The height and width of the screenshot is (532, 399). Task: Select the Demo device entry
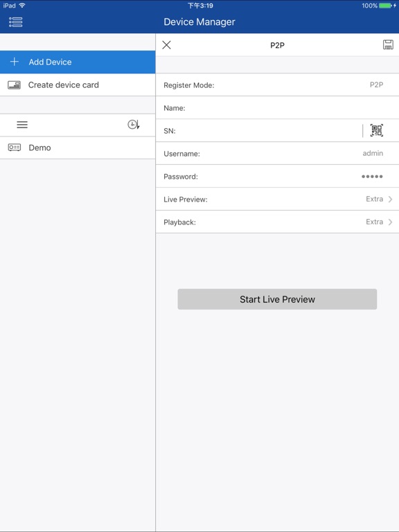point(78,148)
